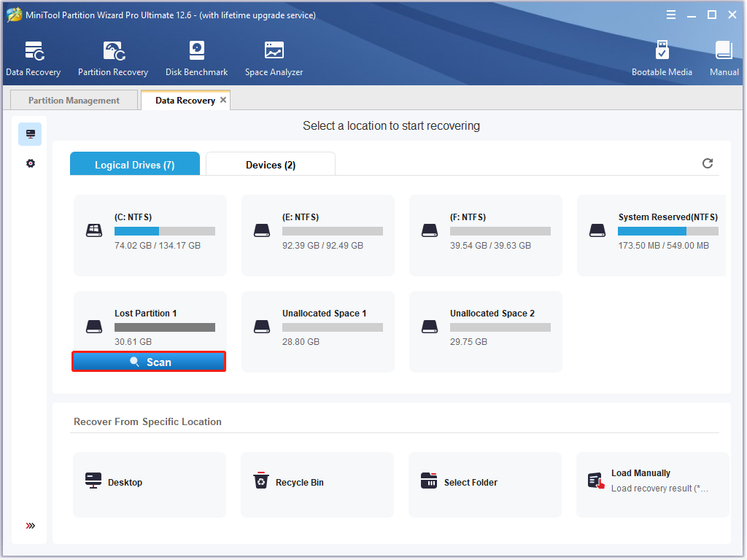Image resolution: width=747 pixels, height=560 pixels.
Task: Expand the sidebar with double-arrow icon
Action: pyautogui.click(x=30, y=526)
